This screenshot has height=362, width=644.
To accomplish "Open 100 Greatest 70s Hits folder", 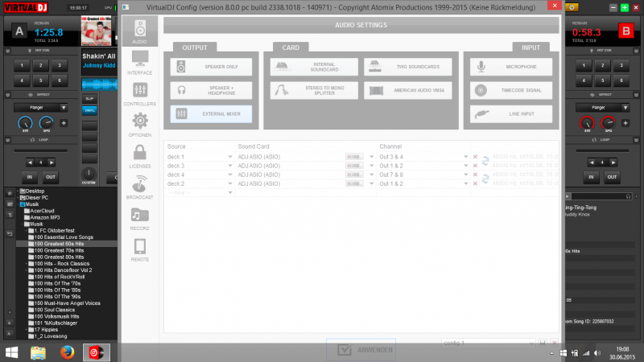I will [x=59, y=250].
